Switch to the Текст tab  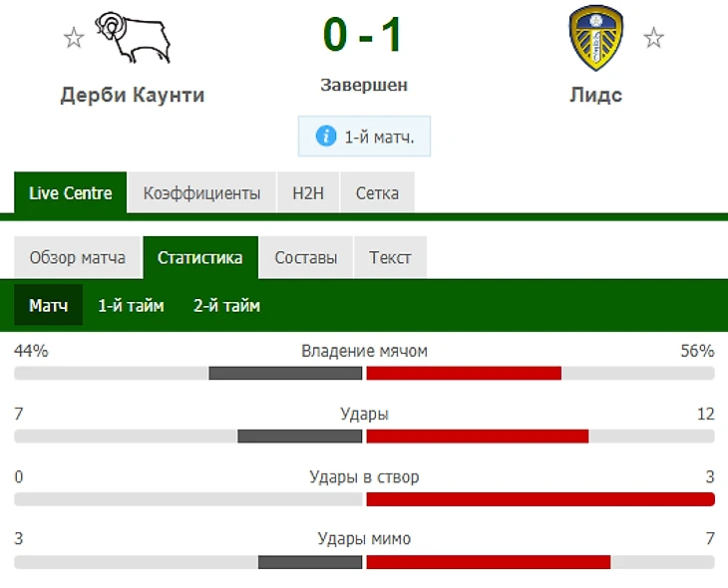[x=390, y=258]
